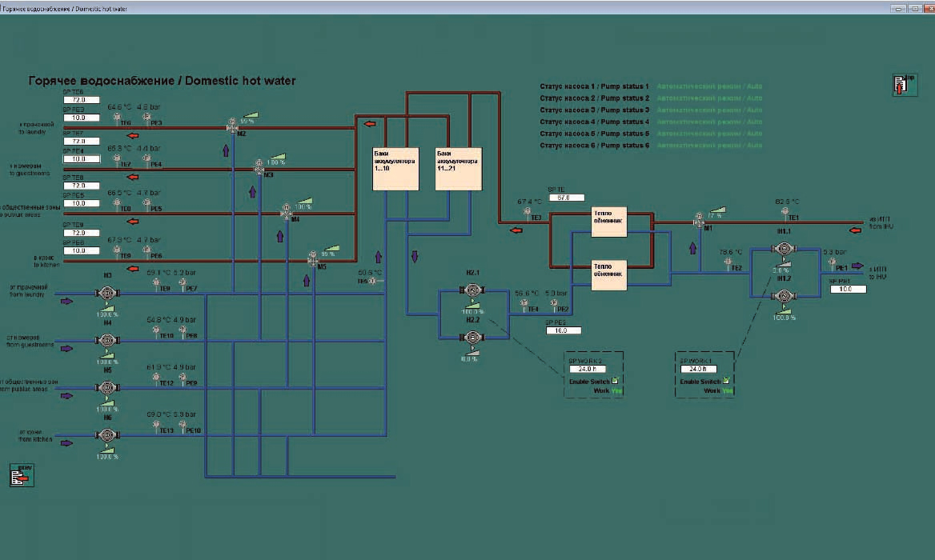Click pressure sensor PE8
This screenshot has height=560, width=935.
pyautogui.click(x=183, y=331)
